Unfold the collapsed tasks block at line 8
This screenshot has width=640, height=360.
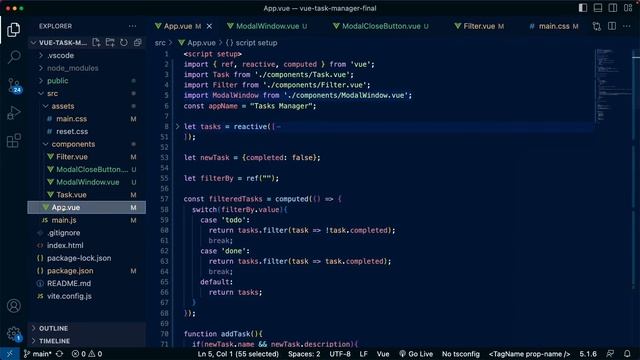178,127
